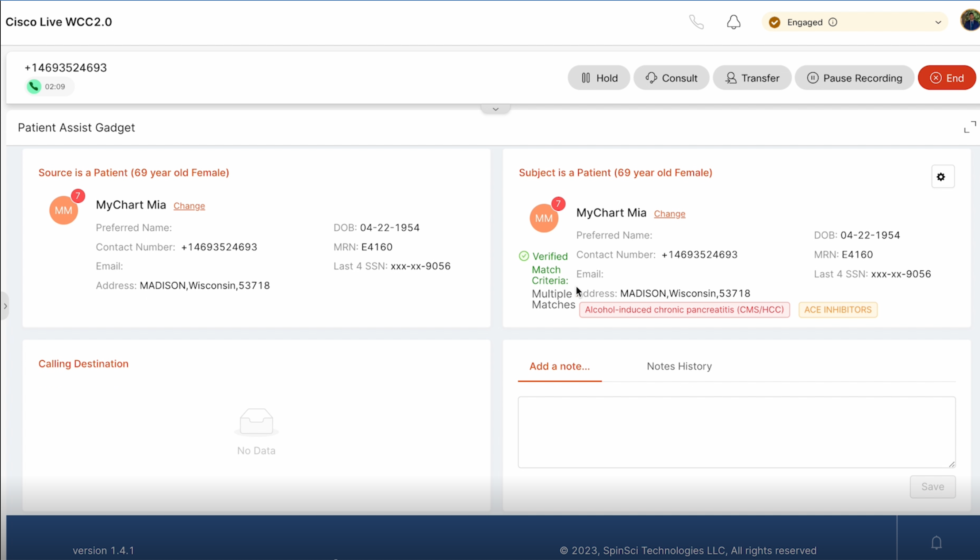The height and width of the screenshot is (560, 980).
Task: Click the Cisco Live WCC2.0 title
Action: pyautogui.click(x=59, y=22)
